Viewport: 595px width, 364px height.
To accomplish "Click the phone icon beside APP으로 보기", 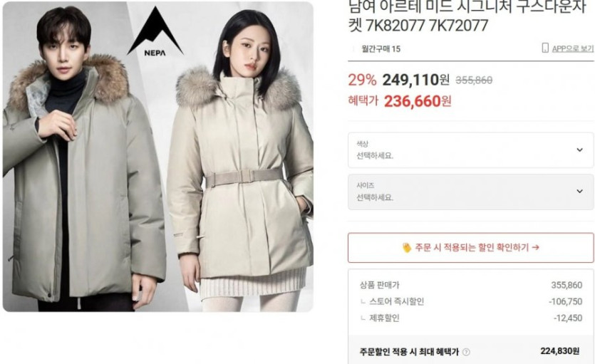I will (x=545, y=48).
